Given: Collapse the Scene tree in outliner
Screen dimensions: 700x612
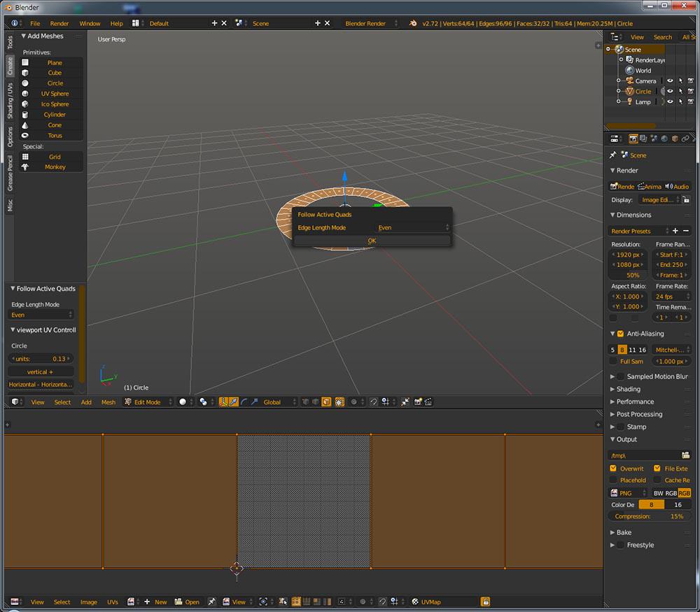Looking at the screenshot, I should point(608,49).
